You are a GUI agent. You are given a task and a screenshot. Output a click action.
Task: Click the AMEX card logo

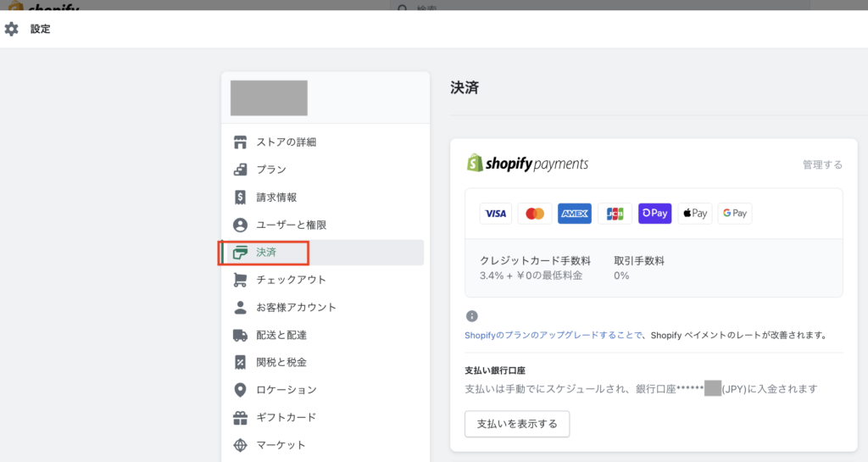tap(575, 214)
